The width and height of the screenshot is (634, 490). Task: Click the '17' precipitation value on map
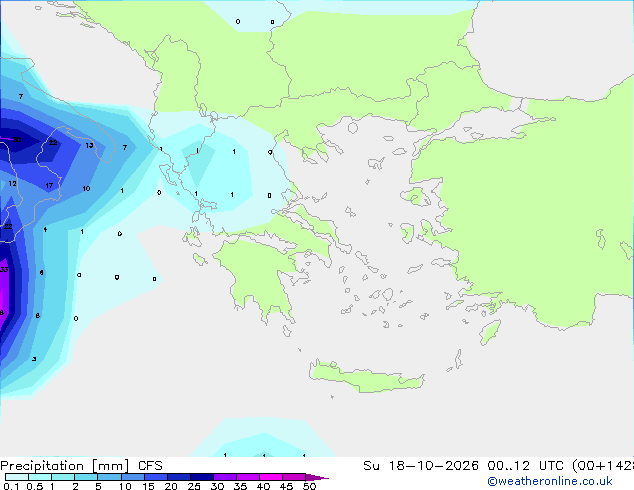[49, 186]
